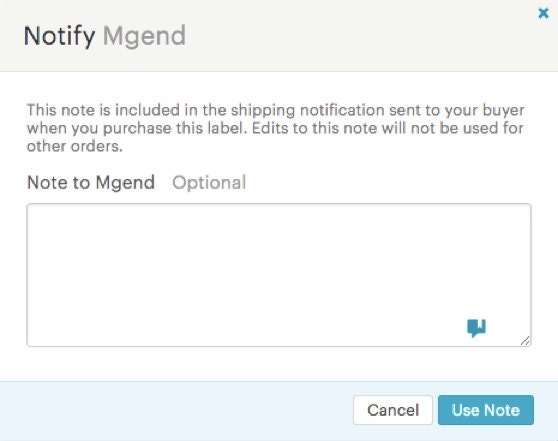
Task: Place cursor at top of the note box
Action: pos(279,215)
